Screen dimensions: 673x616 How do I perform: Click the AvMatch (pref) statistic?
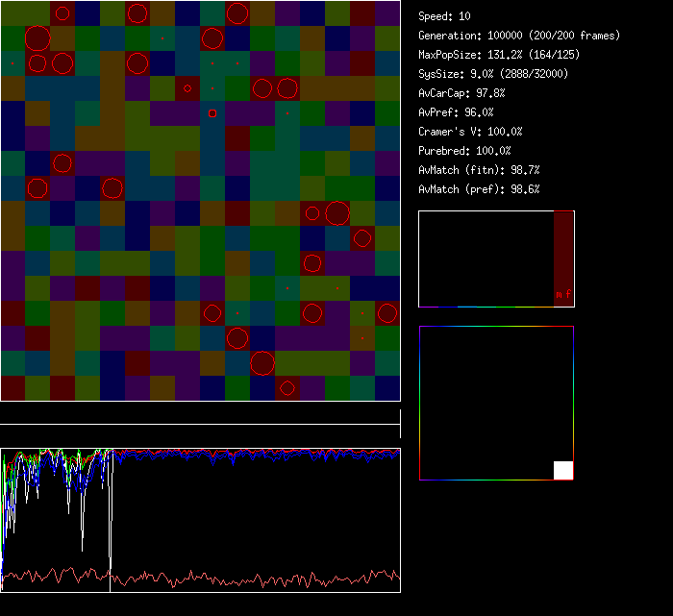click(479, 189)
